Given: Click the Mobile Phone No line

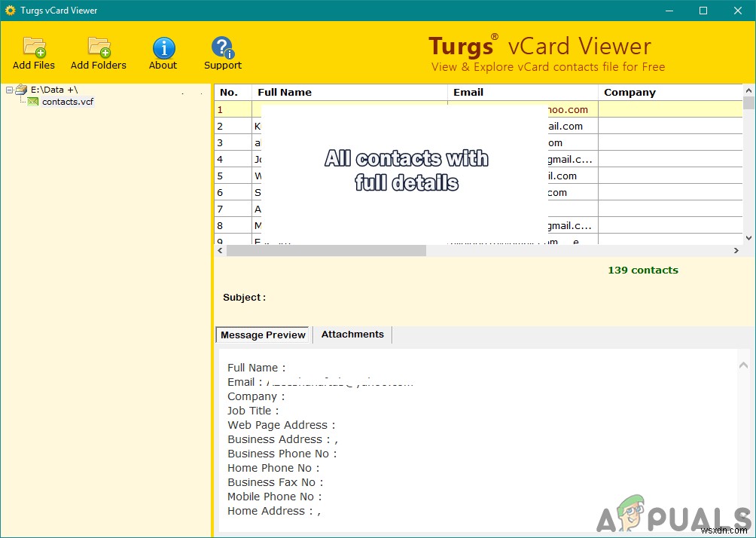Looking at the screenshot, I should point(274,497).
